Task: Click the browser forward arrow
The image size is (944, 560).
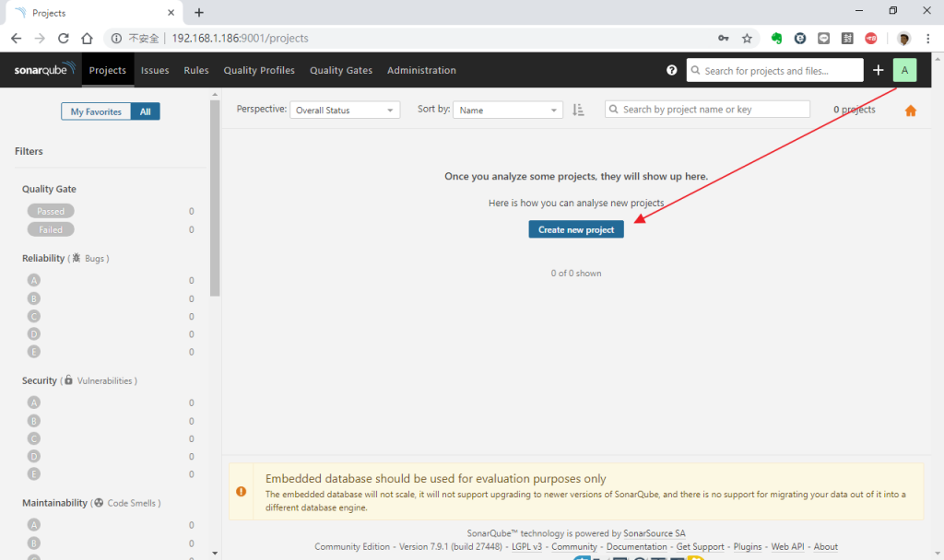Action: point(40,39)
